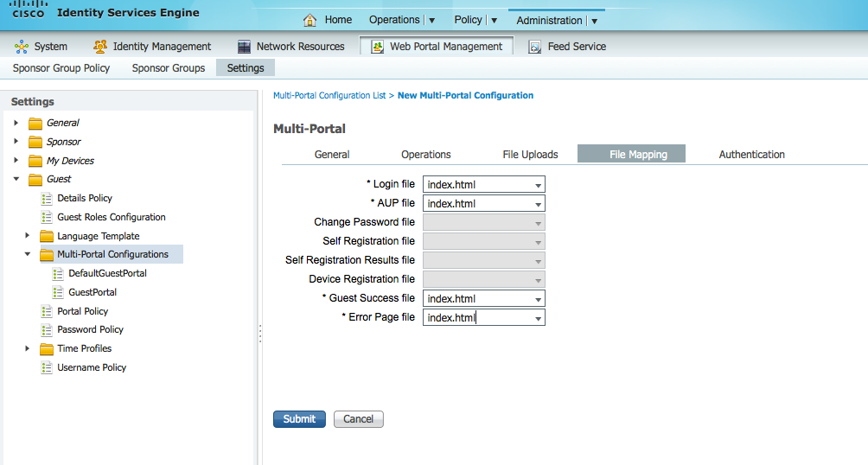Image resolution: width=868 pixels, height=465 pixels.
Task: Click the DefaultGuestPortal list icon
Action: tap(58, 273)
